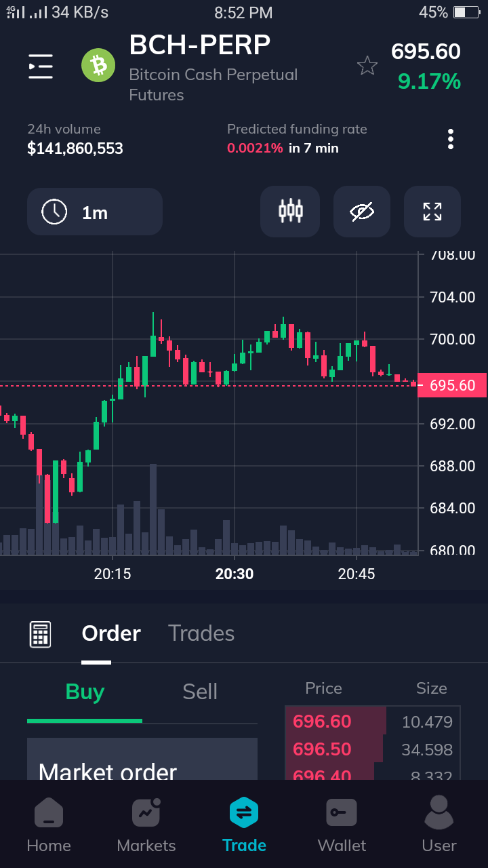The height and width of the screenshot is (868, 488).
Task: Open the Market order type dropdown
Action: coord(142,759)
